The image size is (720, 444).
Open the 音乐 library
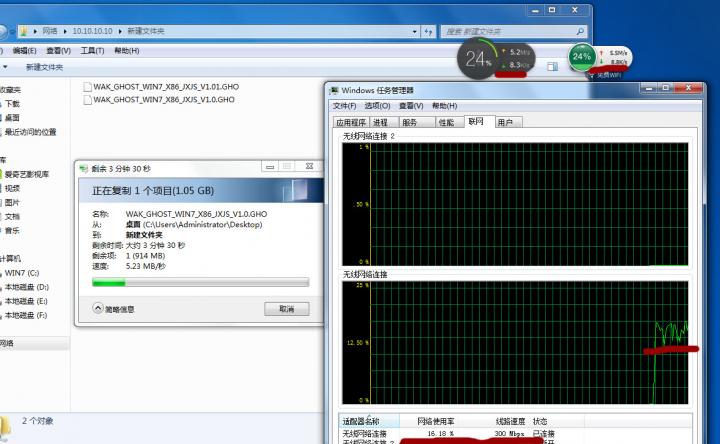coord(12,230)
